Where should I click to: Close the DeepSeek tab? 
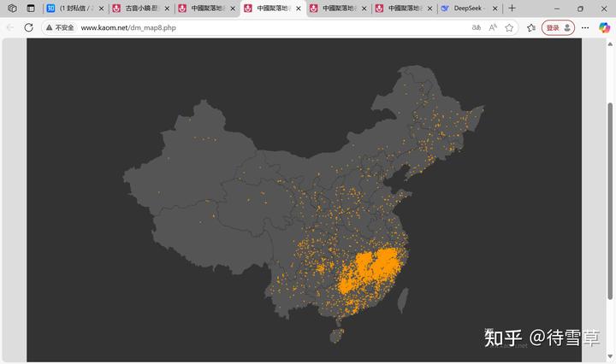pyautogui.click(x=495, y=9)
